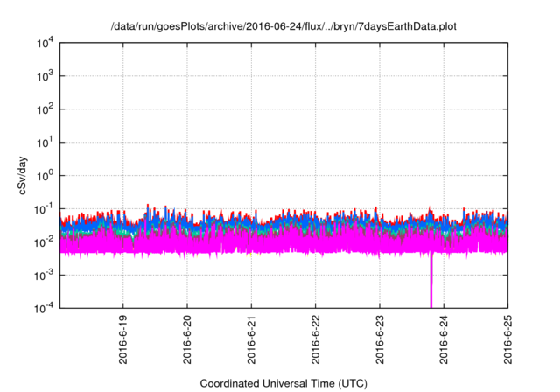The height and width of the screenshot is (392, 560).
Task: Click the 10^-2 y-axis tick label
Action: tap(44, 242)
